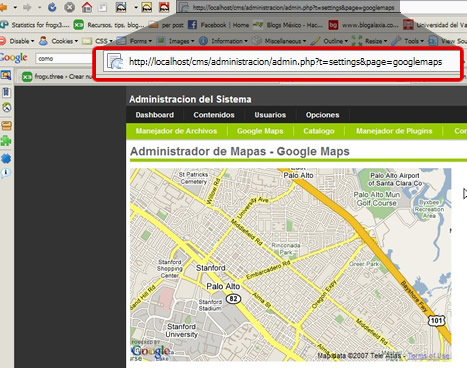Open the Dashboard menu item
Image resolution: width=467 pixels, height=368 pixels.
(155, 115)
